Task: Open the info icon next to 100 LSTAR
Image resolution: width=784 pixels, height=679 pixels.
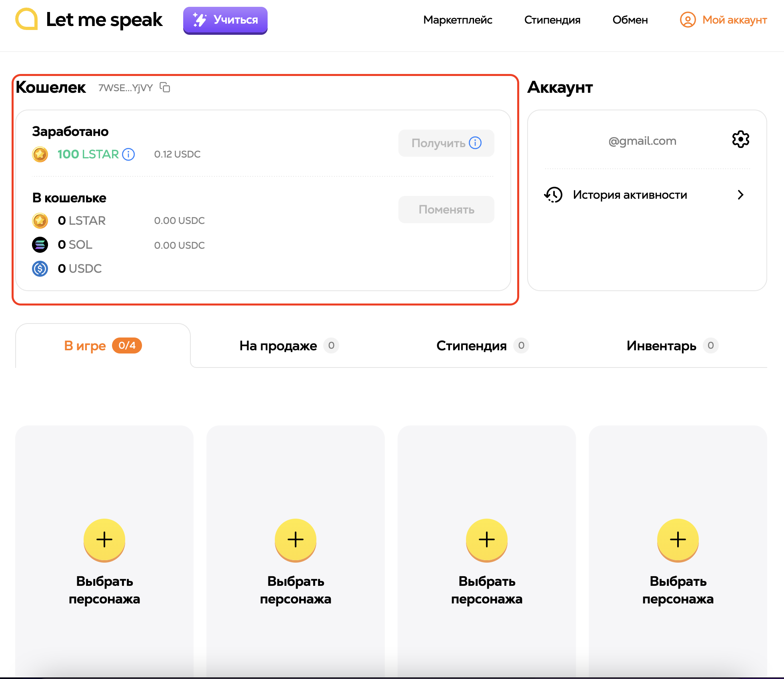Action: coord(128,154)
